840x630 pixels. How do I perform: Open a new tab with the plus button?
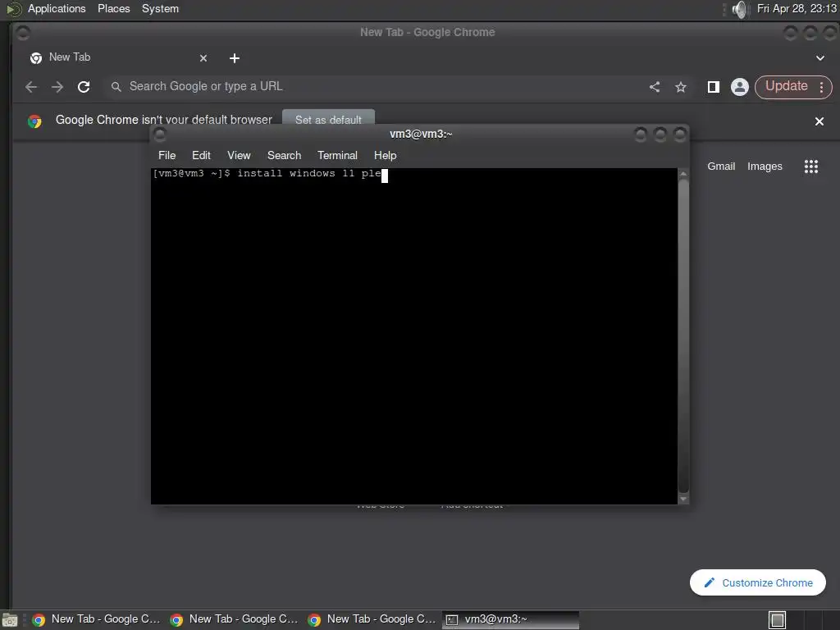235,58
